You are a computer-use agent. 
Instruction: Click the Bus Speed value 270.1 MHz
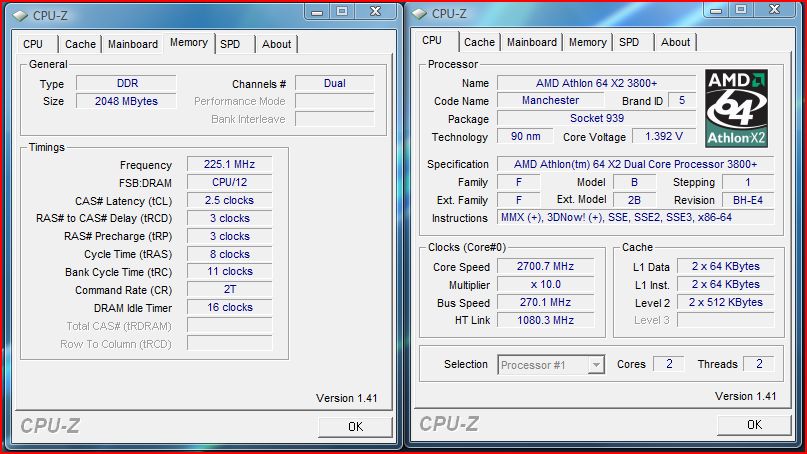tap(546, 302)
